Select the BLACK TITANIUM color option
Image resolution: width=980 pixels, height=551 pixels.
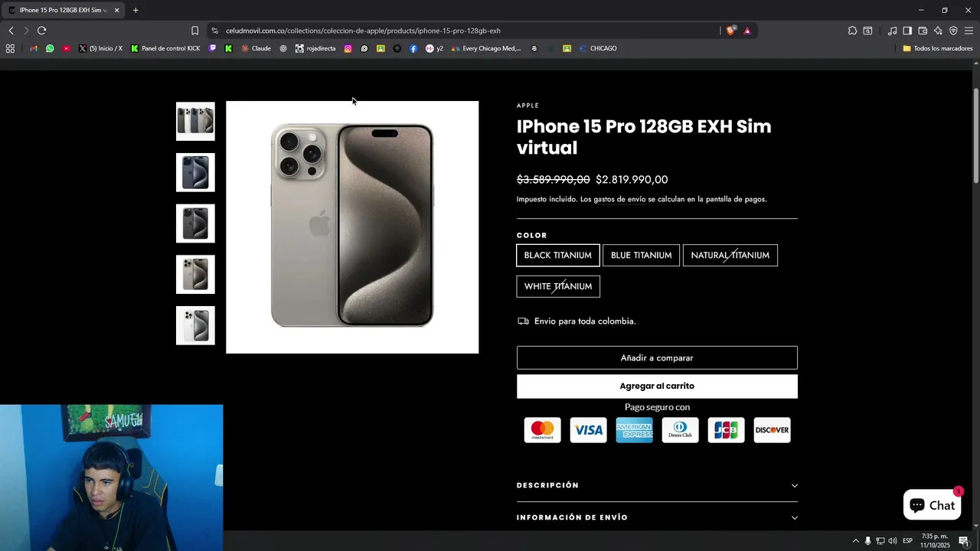(558, 256)
